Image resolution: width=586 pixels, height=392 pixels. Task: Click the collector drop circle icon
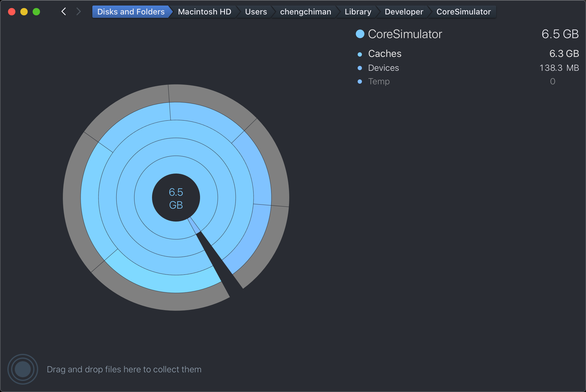click(x=23, y=369)
